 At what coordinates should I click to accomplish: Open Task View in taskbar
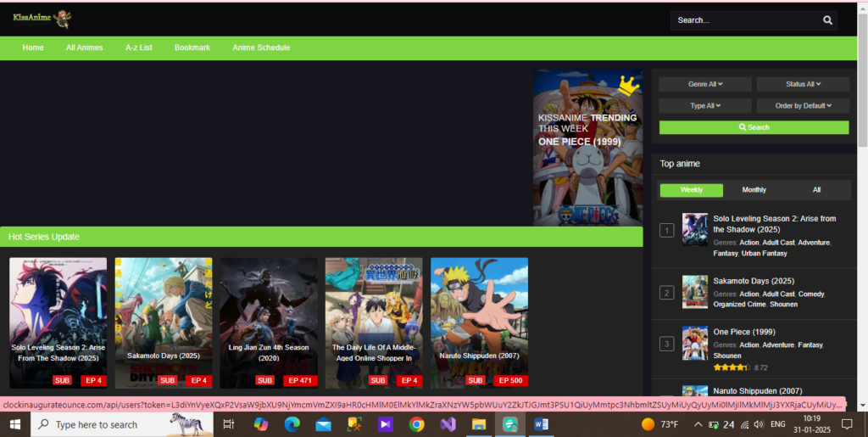pos(228,424)
